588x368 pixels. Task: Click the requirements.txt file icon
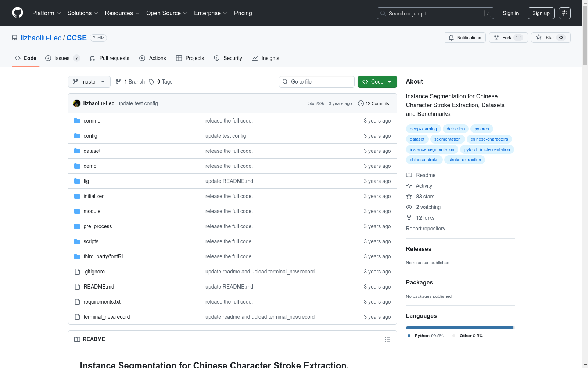click(77, 302)
